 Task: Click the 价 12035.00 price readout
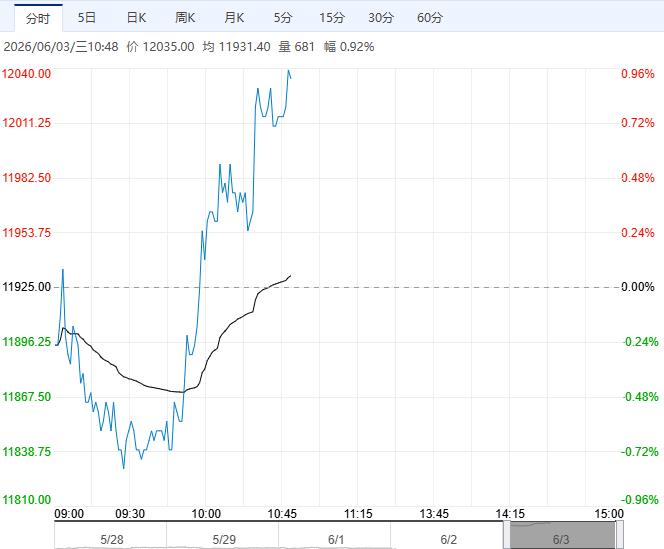click(160, 47)
